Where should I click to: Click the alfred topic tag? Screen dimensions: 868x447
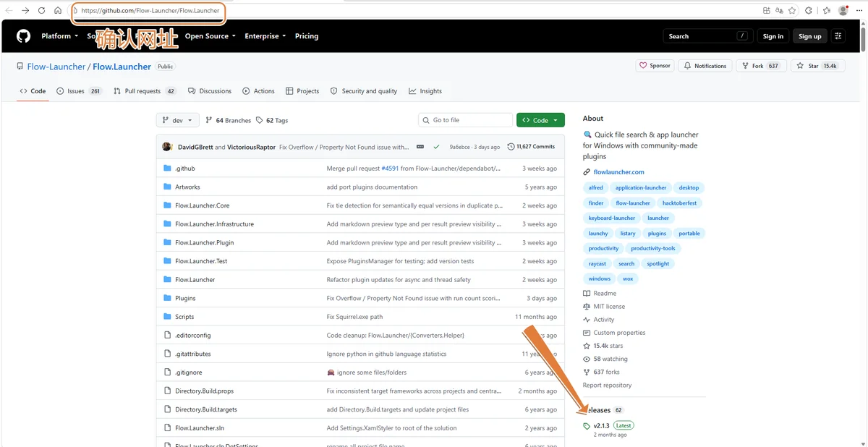tap(595, 188)
